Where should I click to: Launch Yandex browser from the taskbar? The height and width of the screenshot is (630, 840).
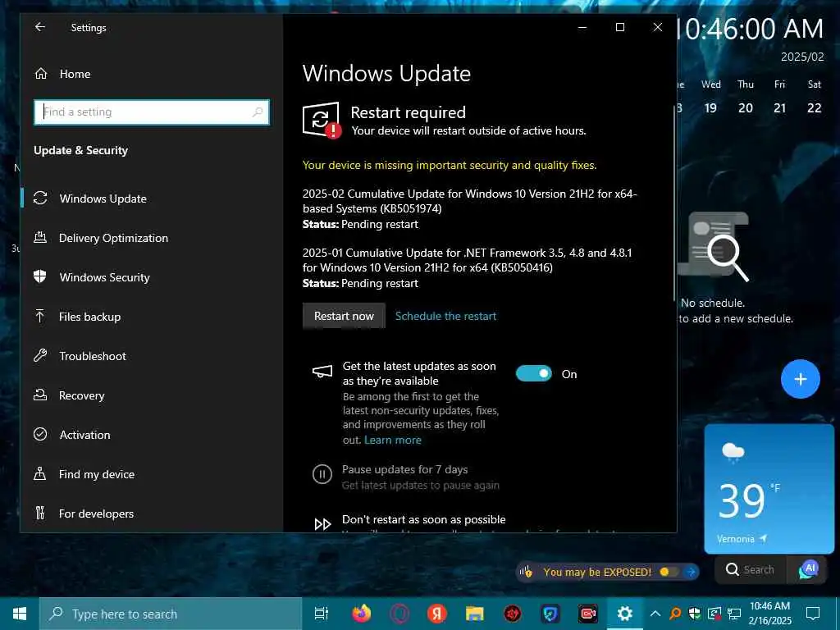(x=437, y=614)
